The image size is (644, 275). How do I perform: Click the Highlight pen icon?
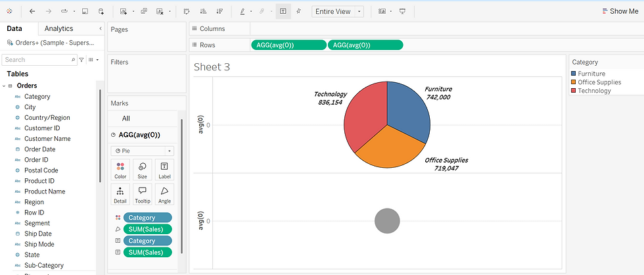coord(242,11)
